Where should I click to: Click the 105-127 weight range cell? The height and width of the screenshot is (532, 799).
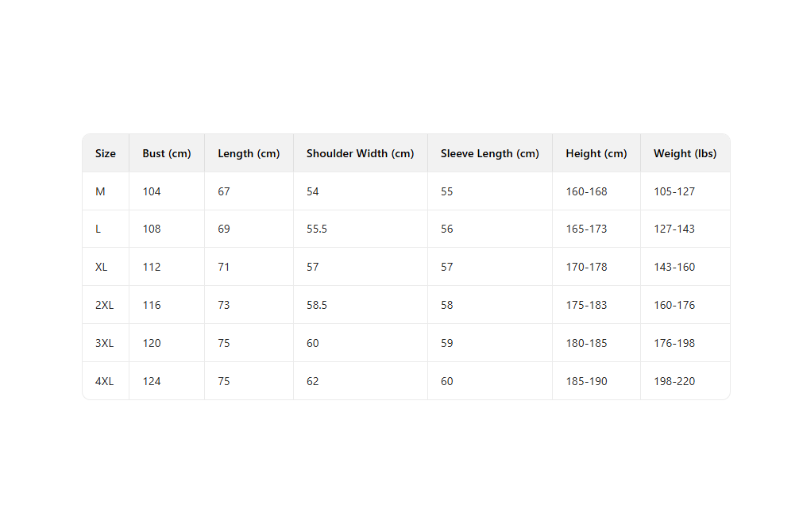point(674,191)
